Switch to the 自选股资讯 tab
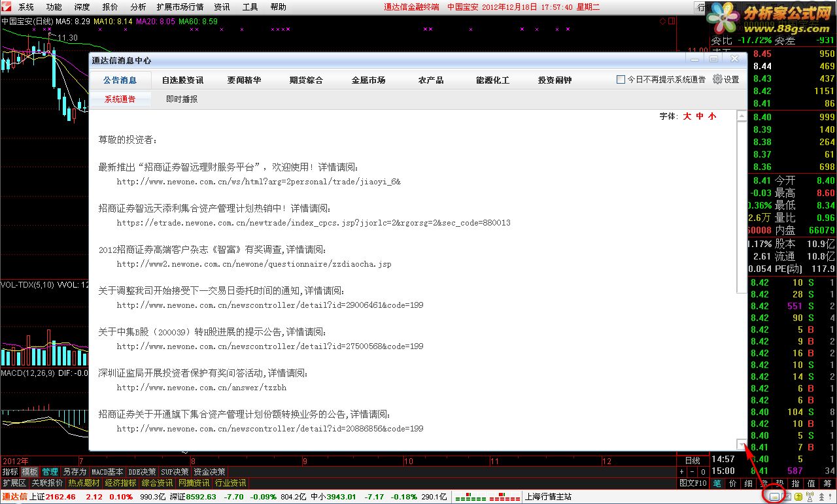 (182, 80)
